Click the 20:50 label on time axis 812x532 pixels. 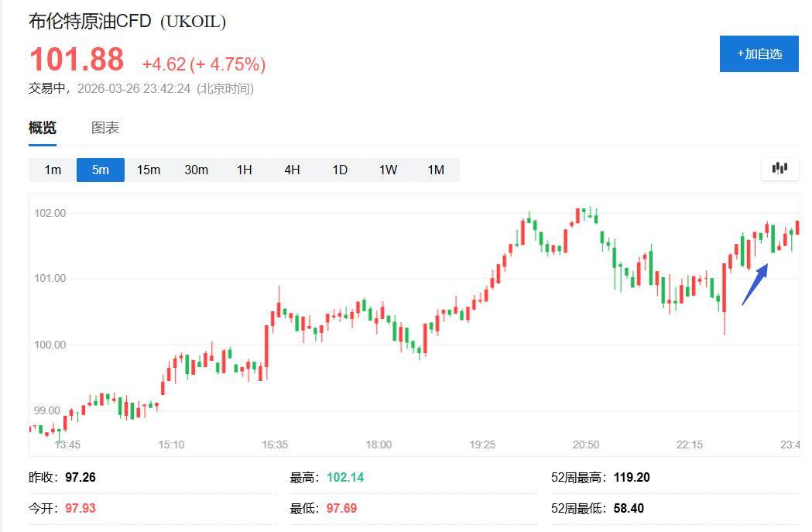tap(586, 444)
